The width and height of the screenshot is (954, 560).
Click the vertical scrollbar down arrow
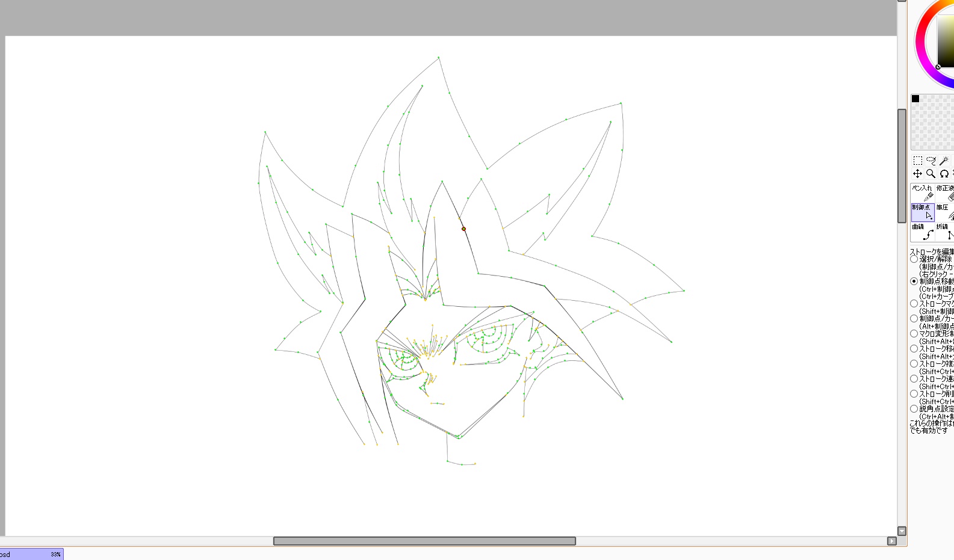(902, 531)
